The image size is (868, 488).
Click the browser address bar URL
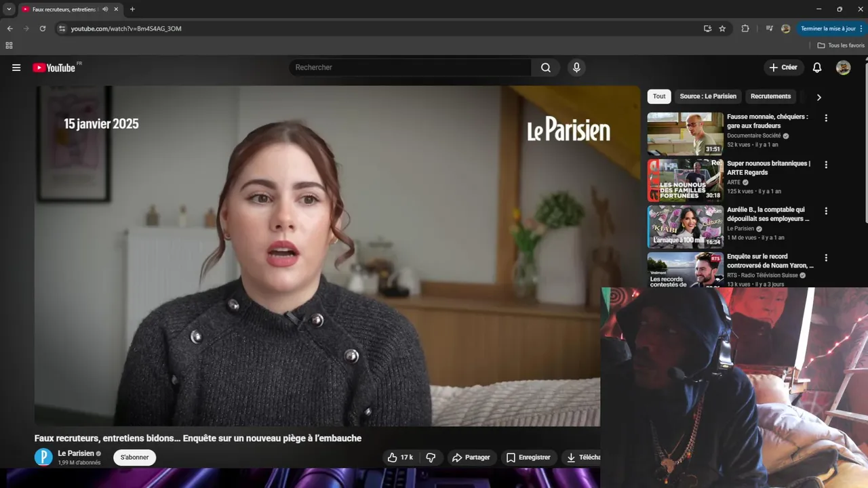coord(126,28)
